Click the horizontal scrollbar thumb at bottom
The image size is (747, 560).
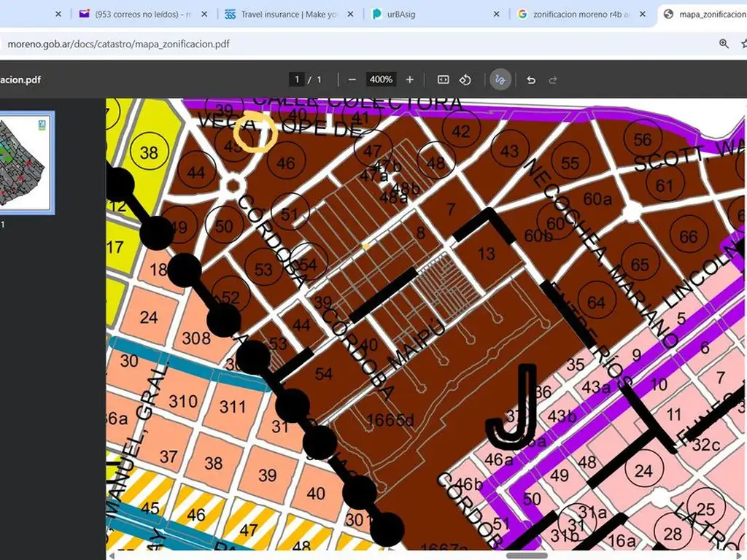(x=527, y=556)
